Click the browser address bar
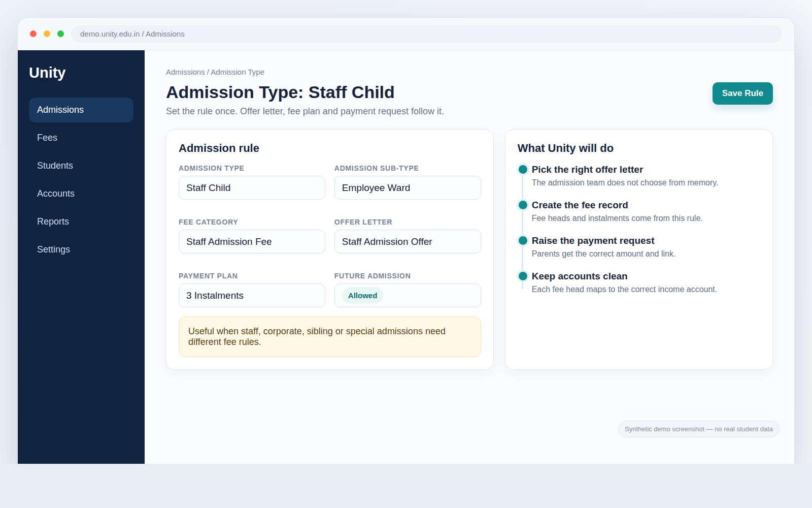The width and height of the screenshot is (812, 508). tap(426, 34)
